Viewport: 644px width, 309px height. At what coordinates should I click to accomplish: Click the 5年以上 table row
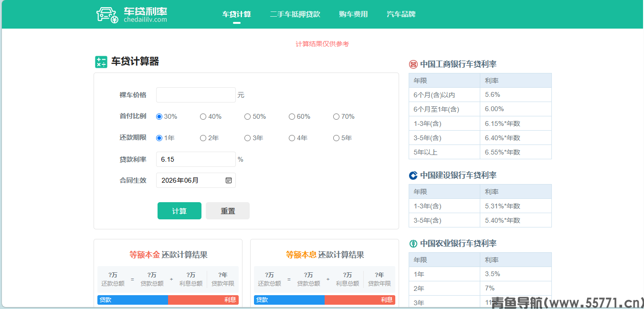point(480,152)
